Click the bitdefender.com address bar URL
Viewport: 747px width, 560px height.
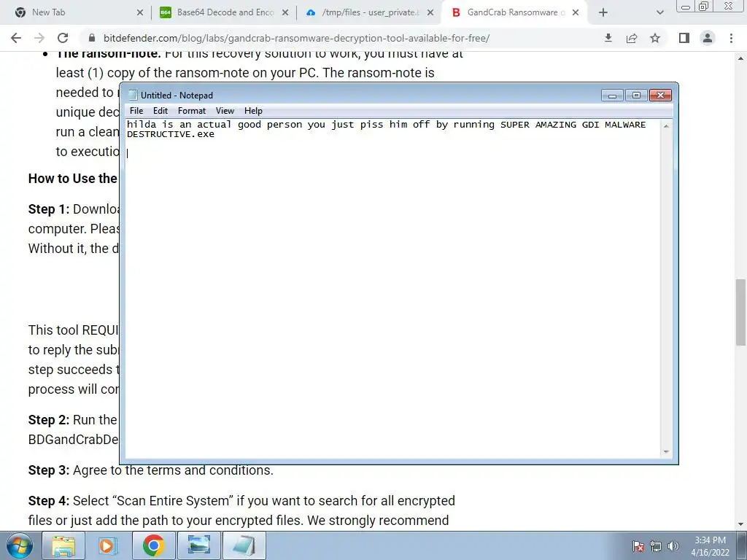296,38
